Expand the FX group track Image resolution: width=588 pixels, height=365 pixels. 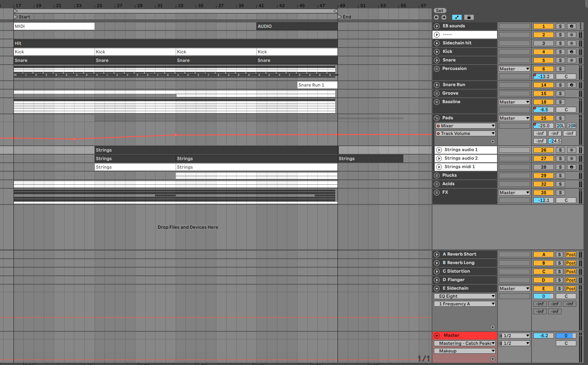pos(437,192)
